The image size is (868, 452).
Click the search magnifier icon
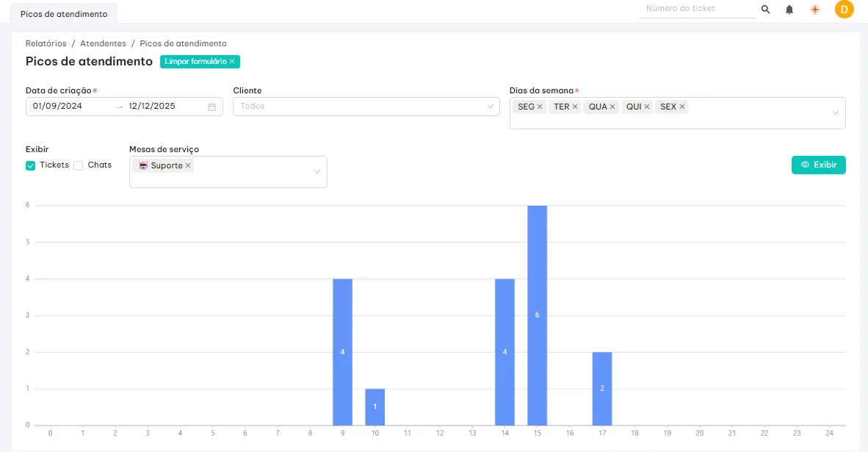point(765,10)
